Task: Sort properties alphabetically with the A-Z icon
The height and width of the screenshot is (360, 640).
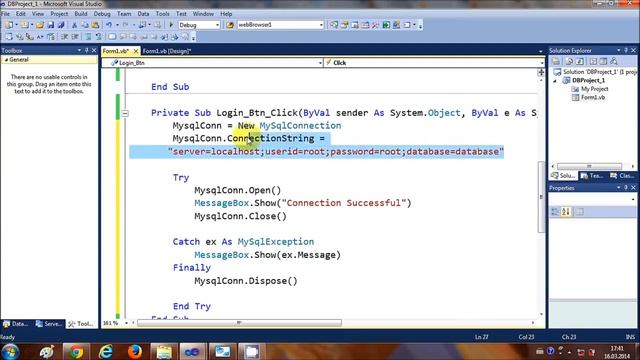Action: pyautogui.click(x=565, y=212)
